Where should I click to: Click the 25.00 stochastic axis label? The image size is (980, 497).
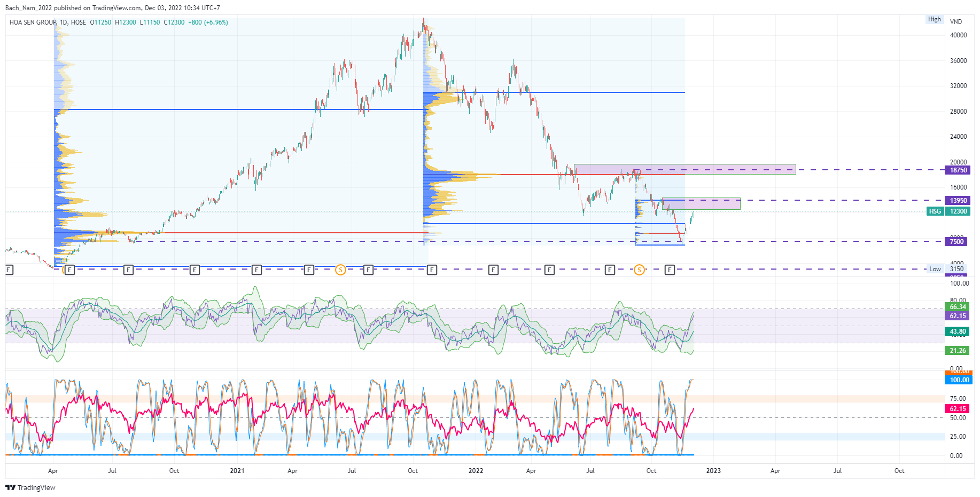(958, 437)
